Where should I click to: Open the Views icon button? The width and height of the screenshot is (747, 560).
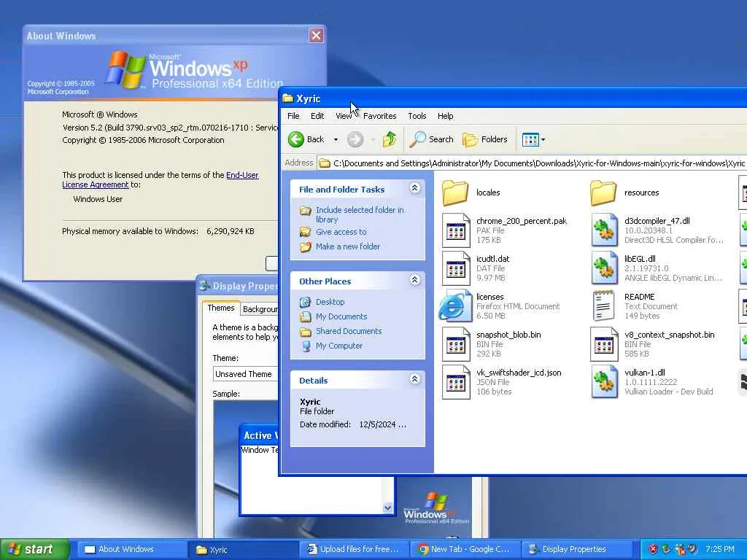(530, 139)
